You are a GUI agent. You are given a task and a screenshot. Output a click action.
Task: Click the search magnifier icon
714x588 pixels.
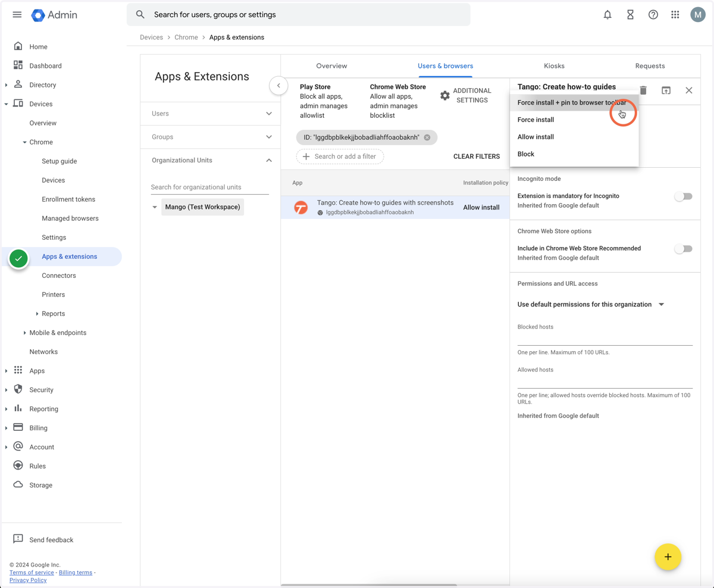pos(140,14)
